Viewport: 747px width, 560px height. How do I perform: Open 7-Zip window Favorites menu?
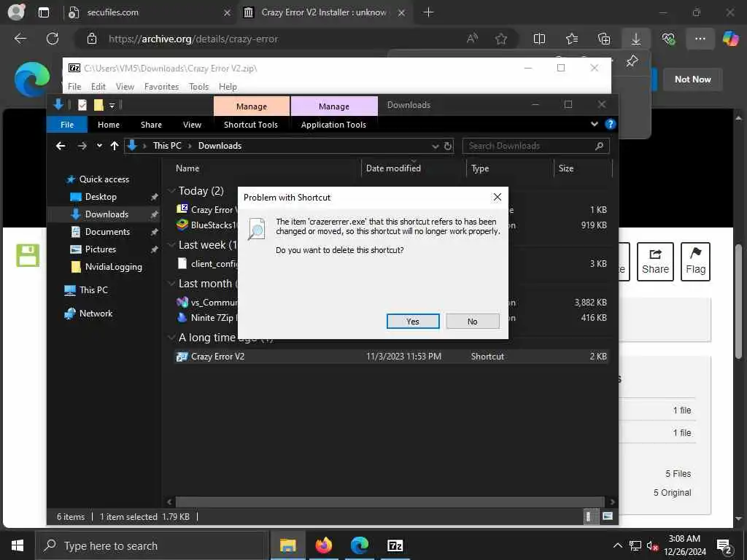(x=161, y=87)
